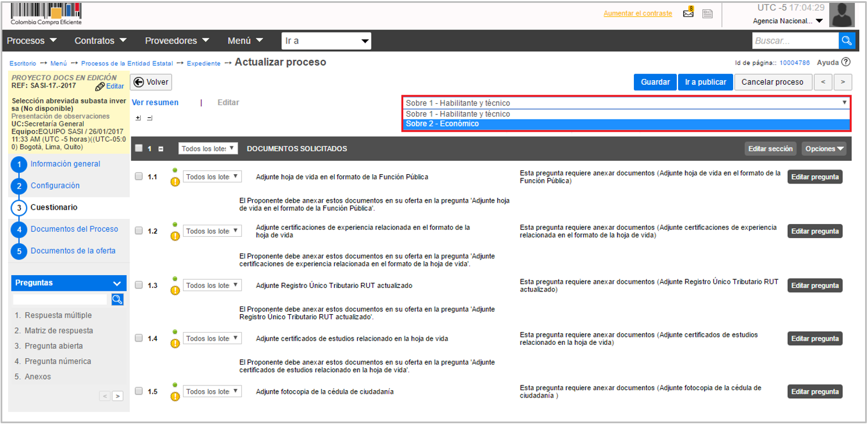
Task: Click the Buscar search input field
Action: point(795,41)
